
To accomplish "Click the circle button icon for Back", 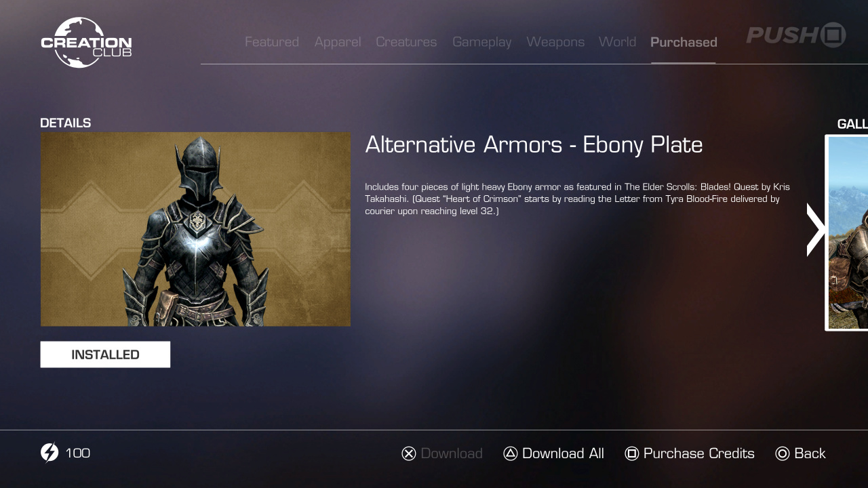I will (783, 453).
